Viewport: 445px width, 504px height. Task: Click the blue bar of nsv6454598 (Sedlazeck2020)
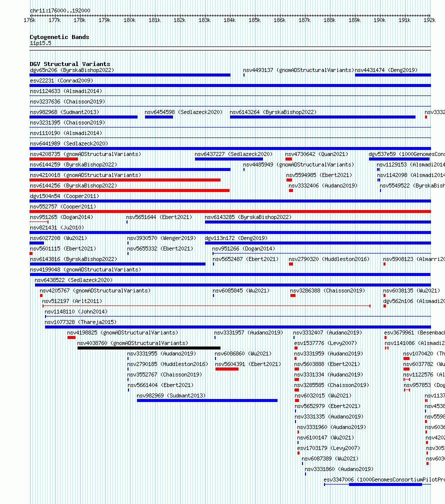click(159, 117)
